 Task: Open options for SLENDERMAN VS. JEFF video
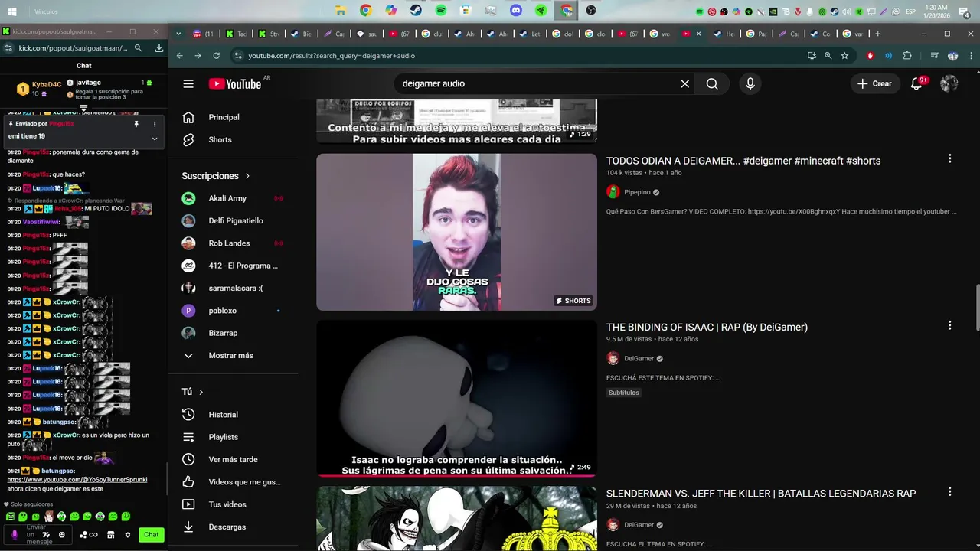pyautogui.click(x=949, y=492)
